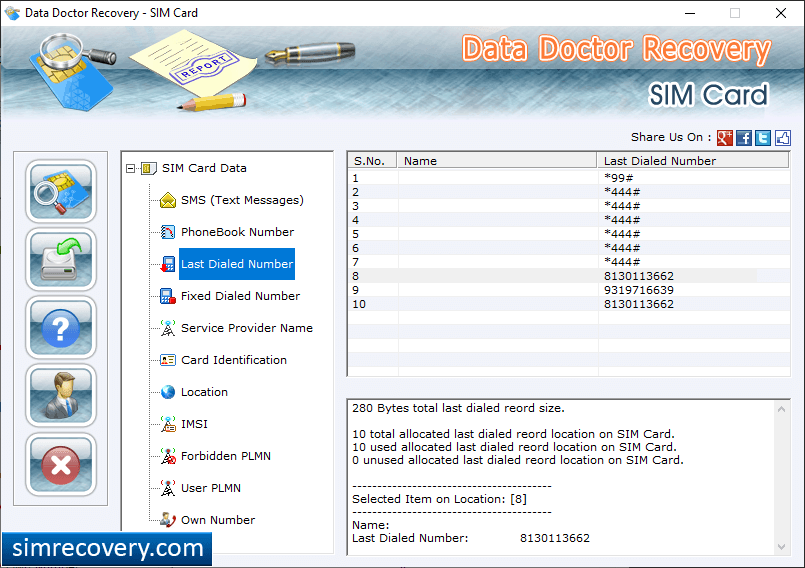Sort by S.No. column header
This screenshot has height=568, width=805.
pos(372,161)
